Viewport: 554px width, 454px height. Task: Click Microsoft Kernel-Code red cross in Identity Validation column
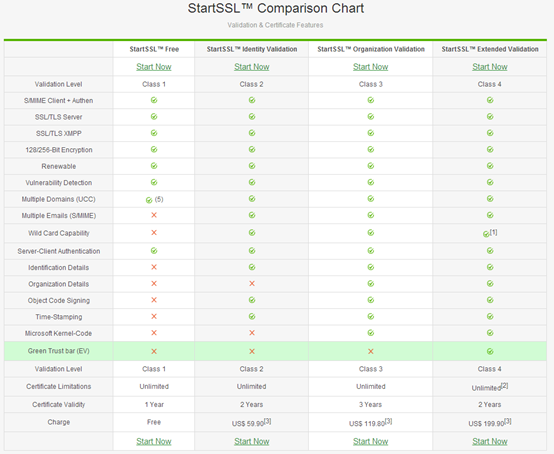click(252, 333)
